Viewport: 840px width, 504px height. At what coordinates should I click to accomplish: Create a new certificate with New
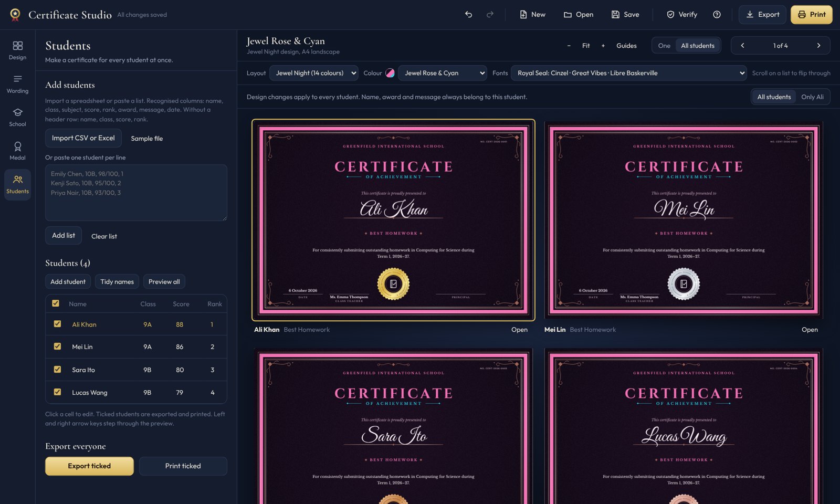(532, 15)
